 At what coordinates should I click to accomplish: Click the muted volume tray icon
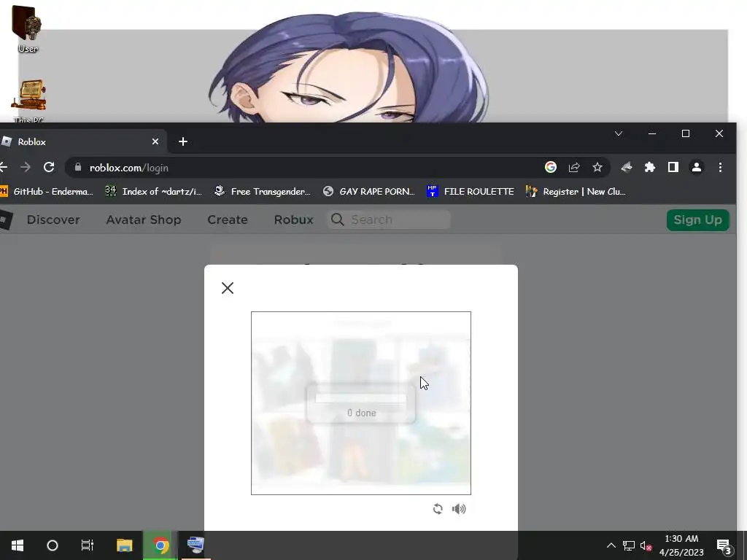(x=646, y=545)
